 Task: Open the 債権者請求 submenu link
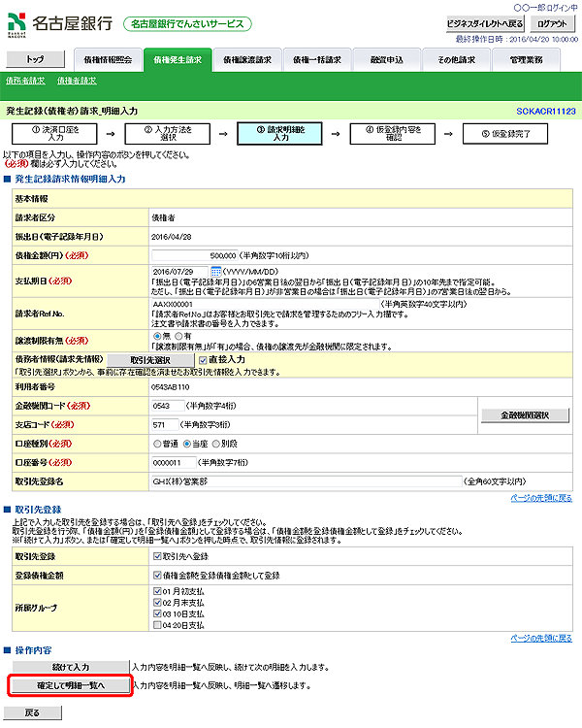pyautogui.click(x=77, y=81)
